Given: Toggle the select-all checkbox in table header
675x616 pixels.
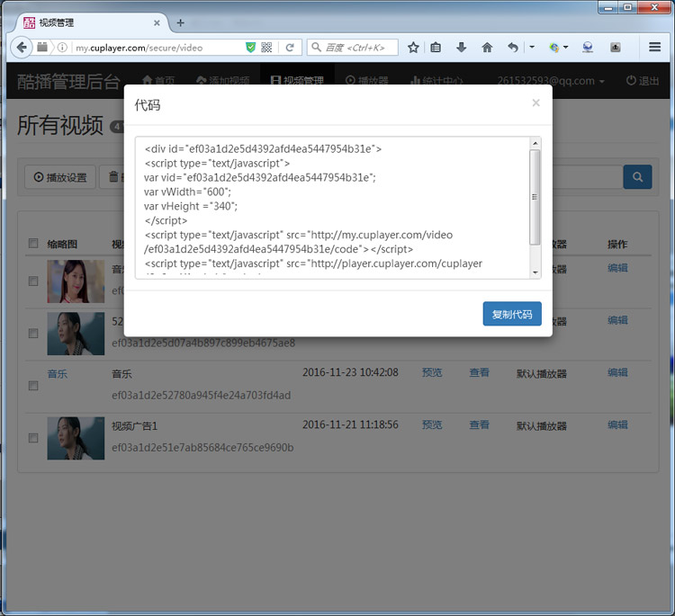Looking at the screenshot, I should coord(33,244).
